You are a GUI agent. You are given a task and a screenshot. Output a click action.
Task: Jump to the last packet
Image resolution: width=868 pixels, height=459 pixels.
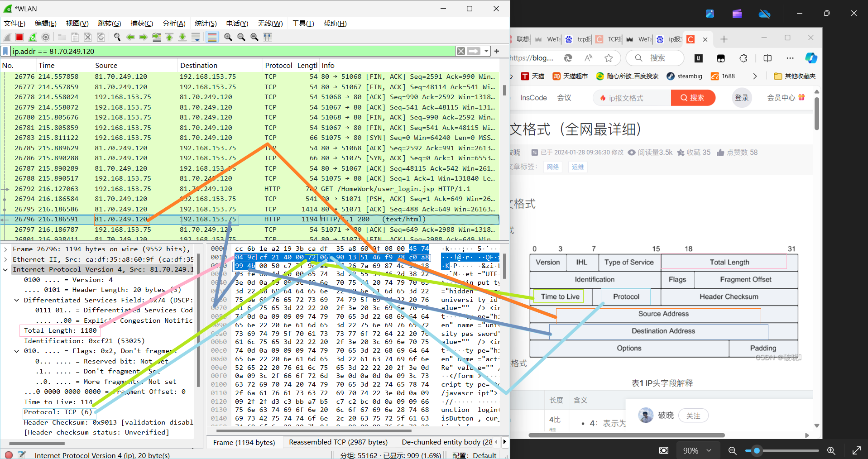(x=182, y=37)
